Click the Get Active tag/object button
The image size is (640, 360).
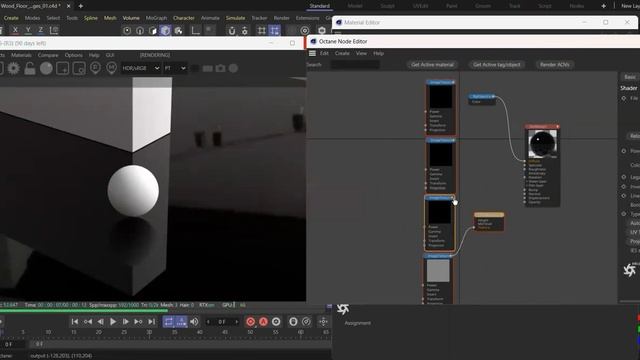497,64
